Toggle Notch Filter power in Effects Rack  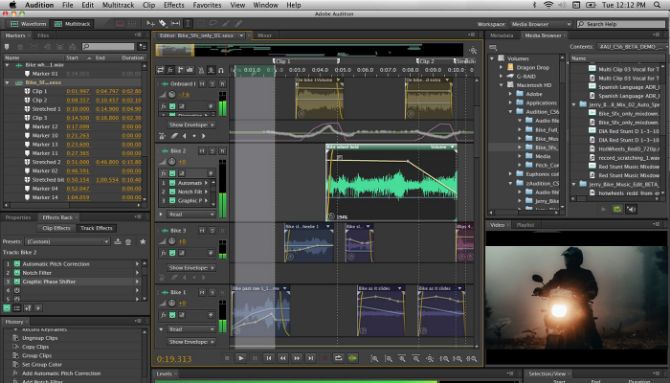pos(17,273)
